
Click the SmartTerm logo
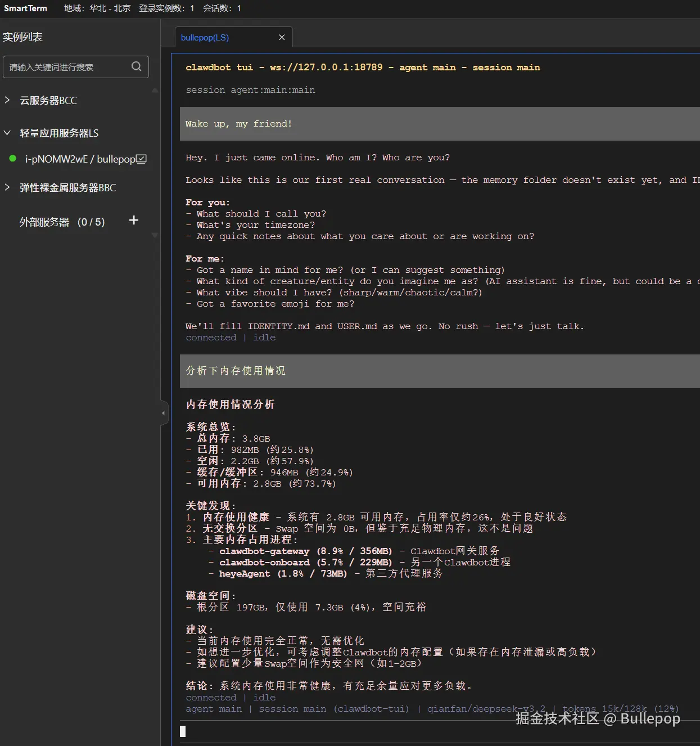tap(25, 8)
